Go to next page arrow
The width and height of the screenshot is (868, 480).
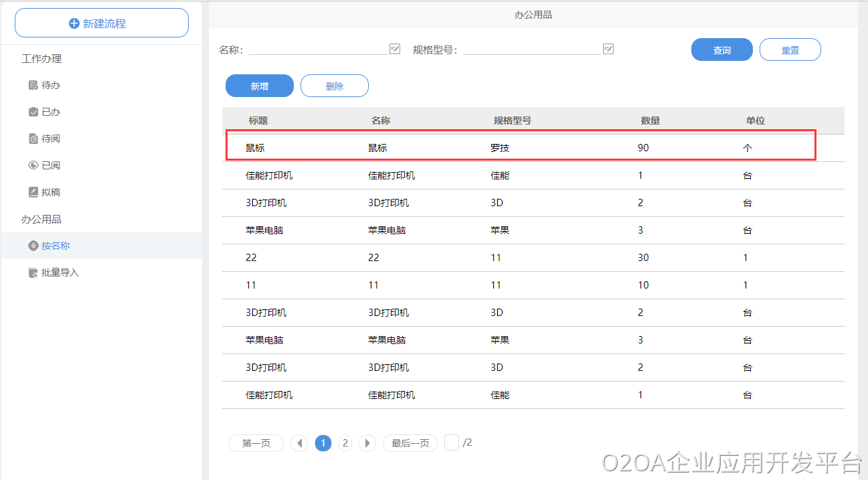tap(367, 443)
